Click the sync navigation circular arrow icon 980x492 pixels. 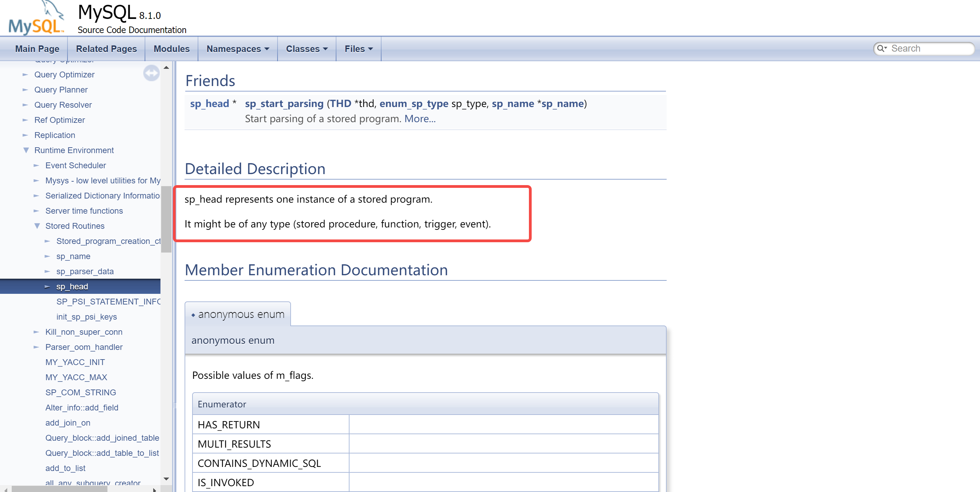[x=151, y=73]
